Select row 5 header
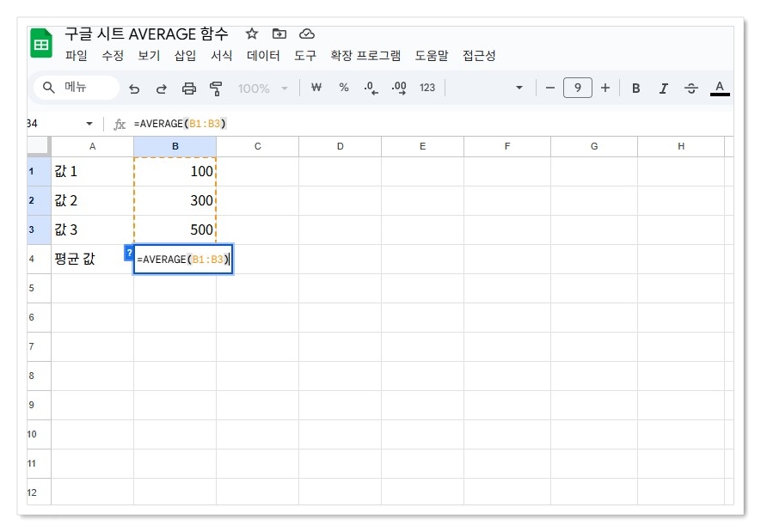 click(x=39, y=288)
